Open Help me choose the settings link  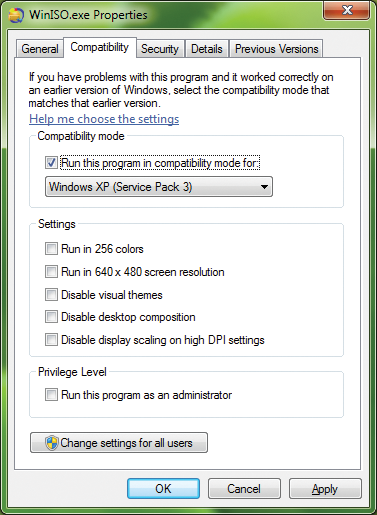[x=104, y=119]
